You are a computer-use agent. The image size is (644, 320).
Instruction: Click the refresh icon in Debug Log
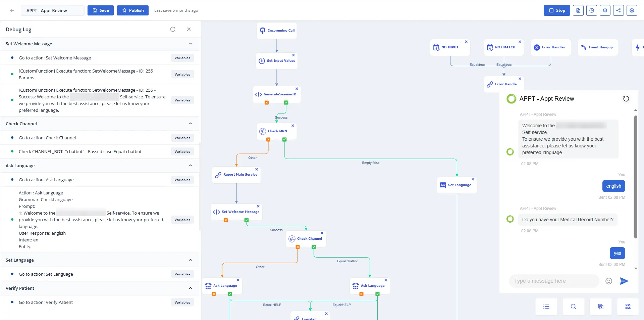173,29
